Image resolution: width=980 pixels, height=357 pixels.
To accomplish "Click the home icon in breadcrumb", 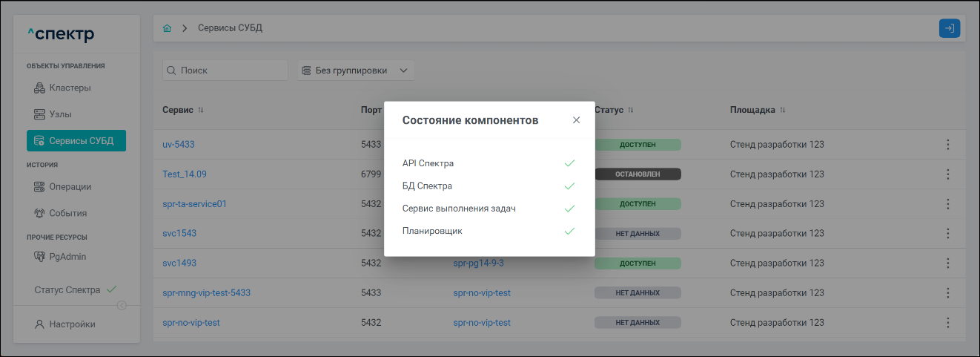I will pos(167,28).
